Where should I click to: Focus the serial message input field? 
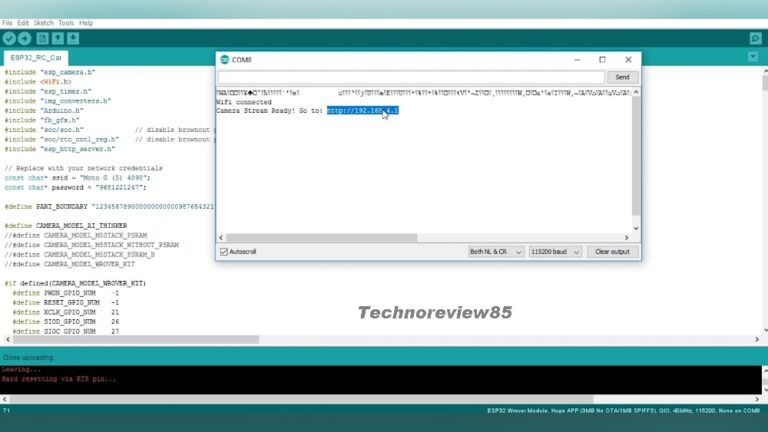click(411, 77)
